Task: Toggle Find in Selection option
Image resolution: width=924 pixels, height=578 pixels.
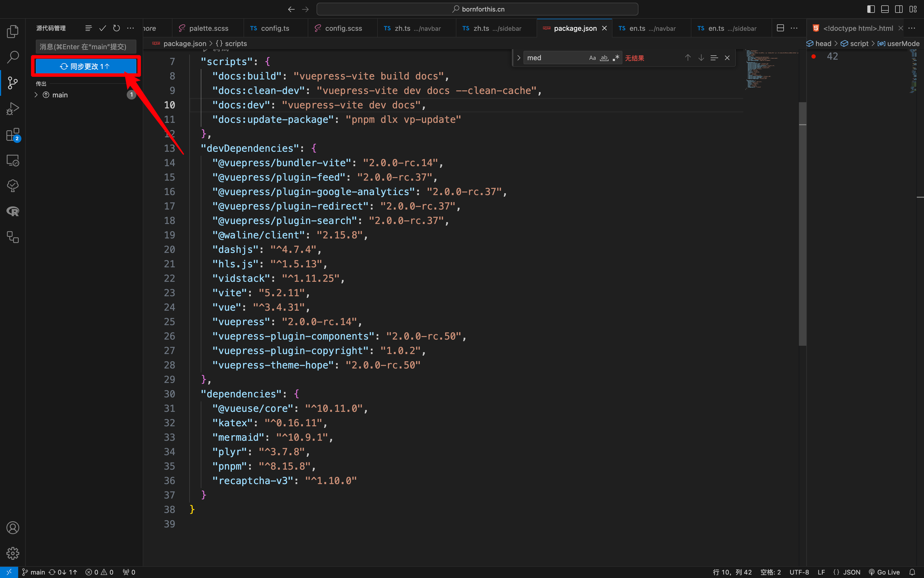Action: pos(714,58)
